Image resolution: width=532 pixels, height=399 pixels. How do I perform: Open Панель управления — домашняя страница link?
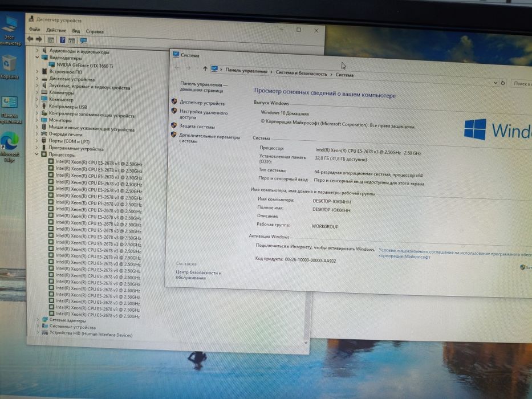pos(203,88)
